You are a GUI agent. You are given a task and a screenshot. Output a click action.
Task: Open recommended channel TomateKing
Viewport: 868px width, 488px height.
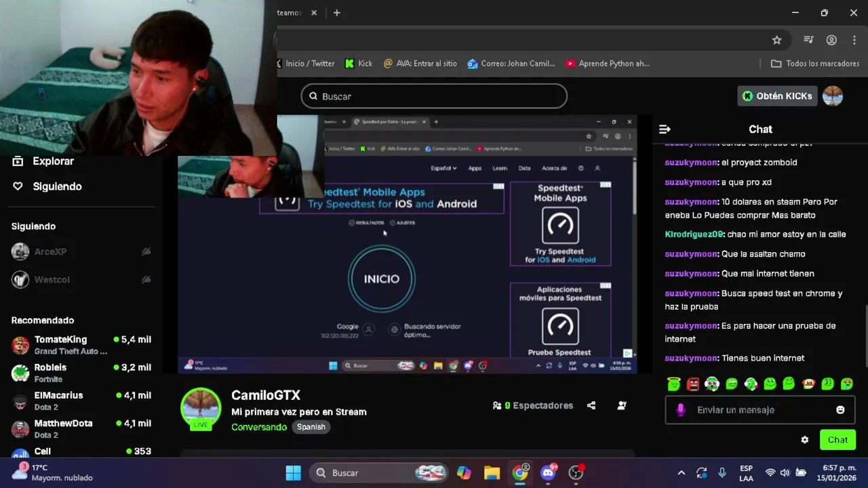pyautogui.click(x=81, y=345)
